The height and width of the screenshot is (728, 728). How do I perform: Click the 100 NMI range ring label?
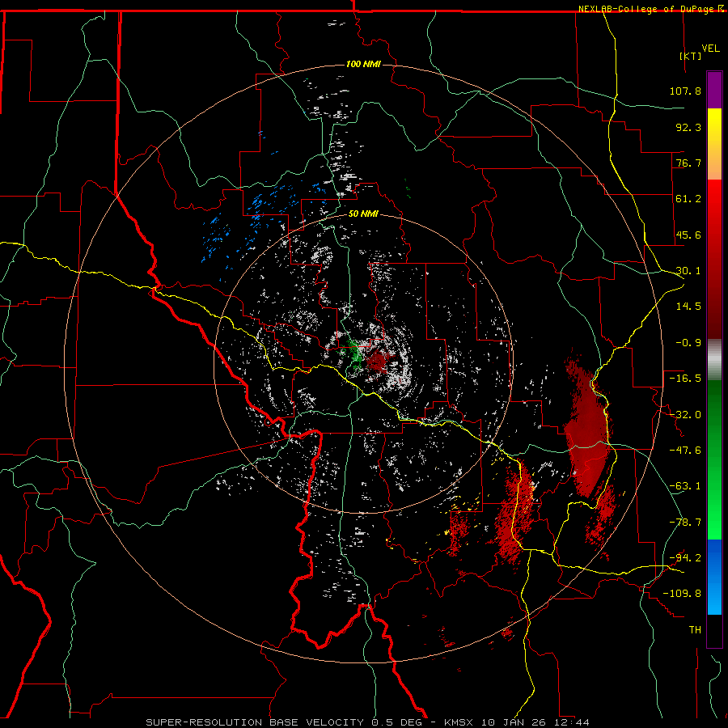[x=363, y=64]
